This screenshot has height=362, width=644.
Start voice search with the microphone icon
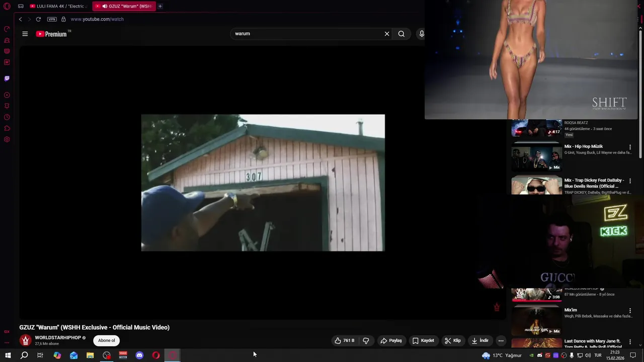tap(422, 34)
